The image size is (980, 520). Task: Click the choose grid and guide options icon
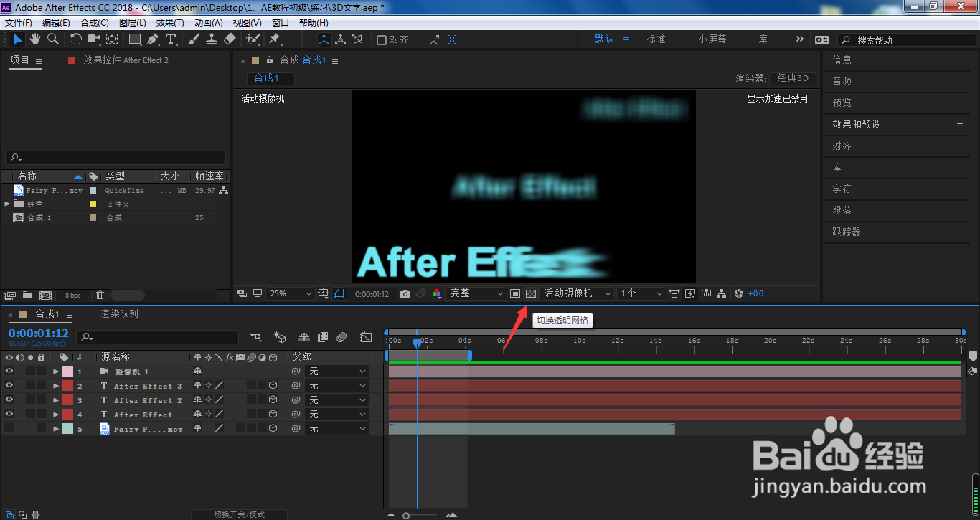(x=324, y=293)
